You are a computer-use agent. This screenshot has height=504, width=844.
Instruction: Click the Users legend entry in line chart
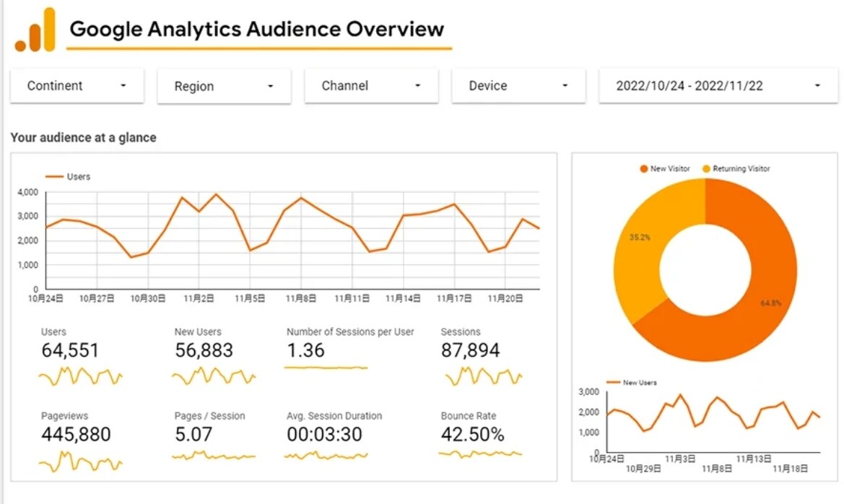point(68,177)
